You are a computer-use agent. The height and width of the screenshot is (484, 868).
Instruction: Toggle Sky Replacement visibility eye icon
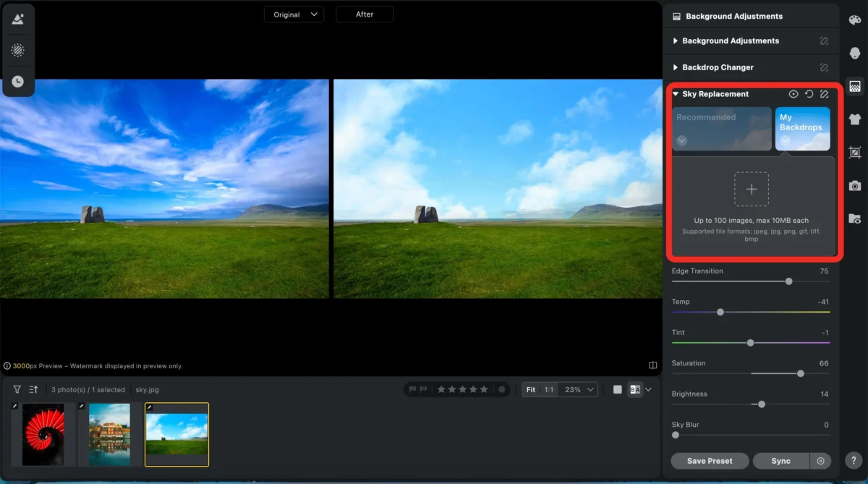point(793,94)
